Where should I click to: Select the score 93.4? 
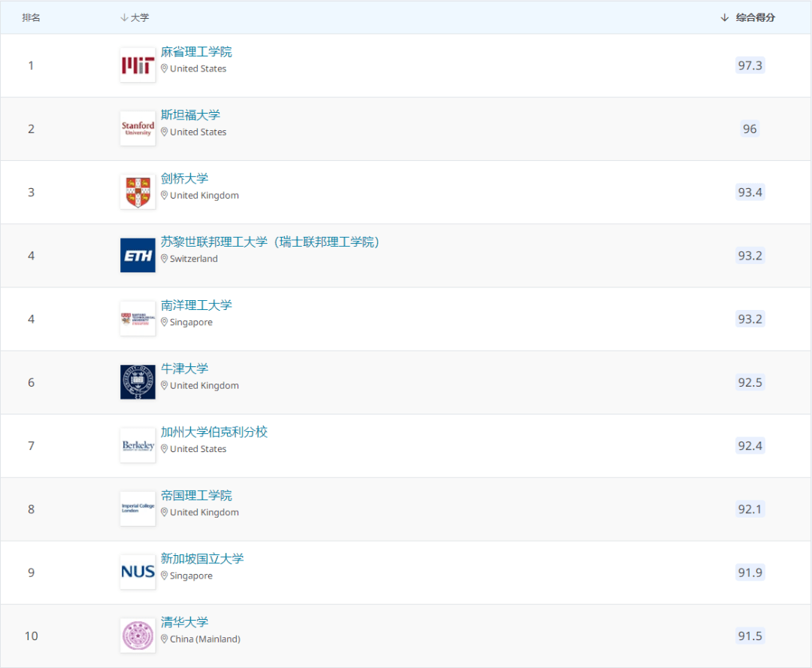point(750,193)
